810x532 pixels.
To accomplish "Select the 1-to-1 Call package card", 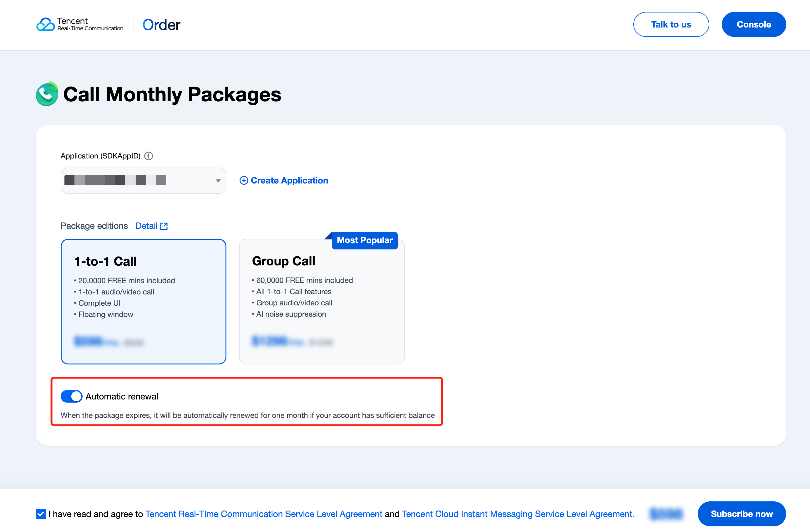I will click(x=143, y=301).
